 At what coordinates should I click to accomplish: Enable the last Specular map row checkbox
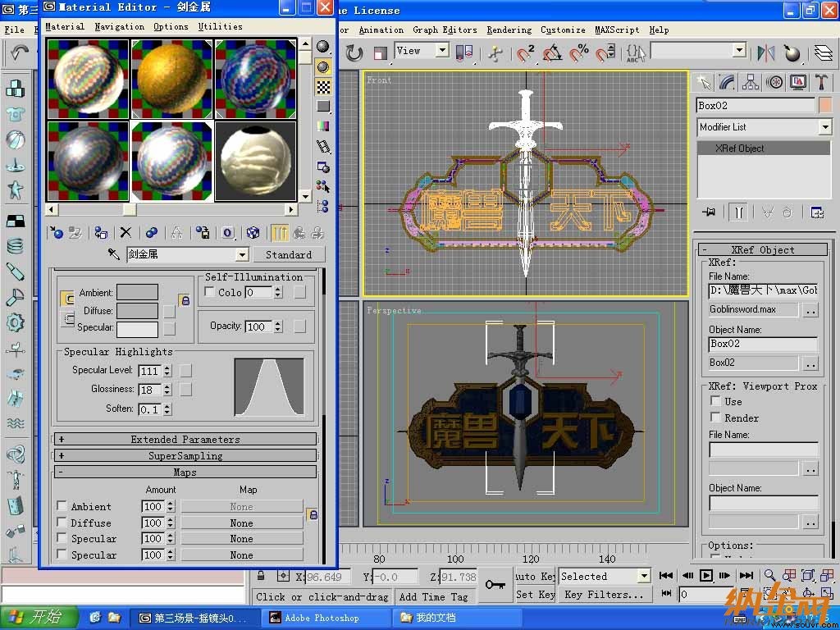[x=62, y=555]
